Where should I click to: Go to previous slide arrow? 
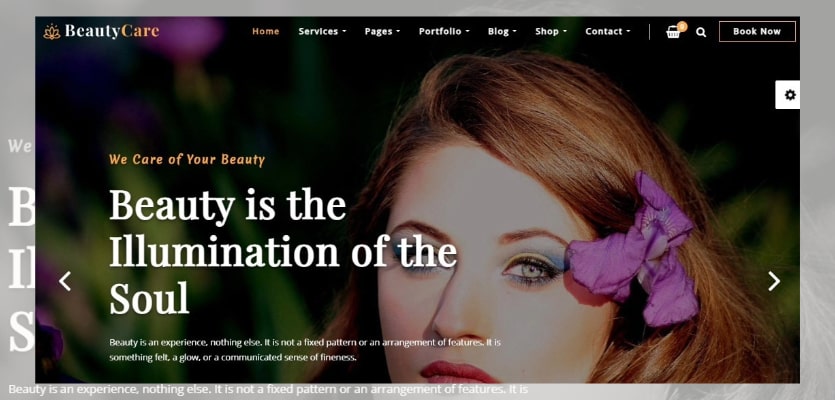pos(65,281)
